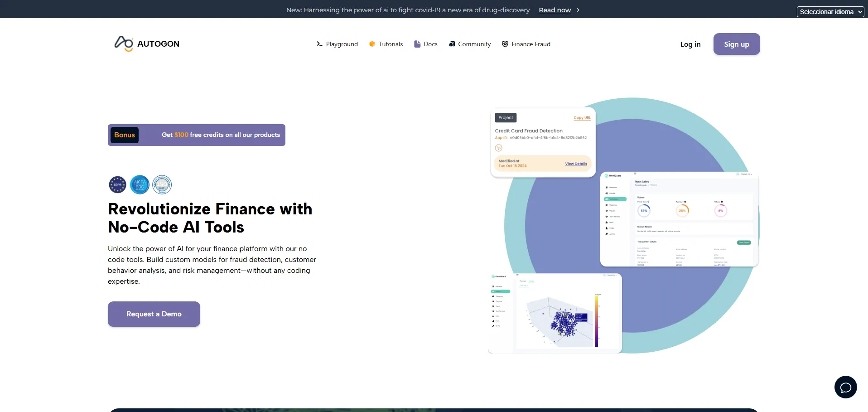Viewport: 868px width, 412px height.
Task: Click the Community icon in navbar
Action: coord(452,44)
